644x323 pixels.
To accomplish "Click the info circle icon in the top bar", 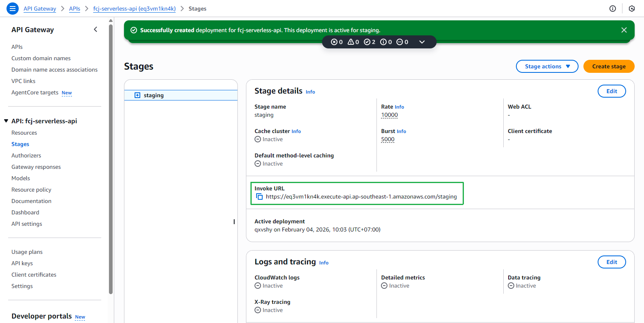I will 613,9.
